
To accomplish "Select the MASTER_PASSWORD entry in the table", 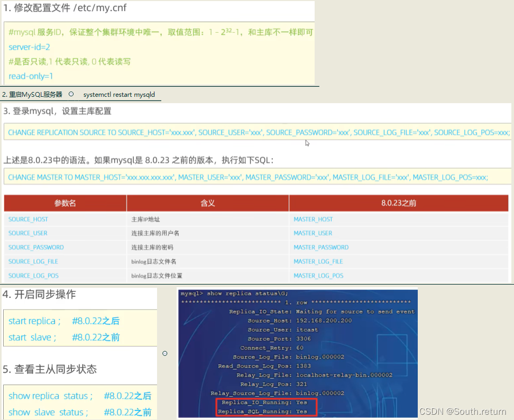I will coord(321,247).
